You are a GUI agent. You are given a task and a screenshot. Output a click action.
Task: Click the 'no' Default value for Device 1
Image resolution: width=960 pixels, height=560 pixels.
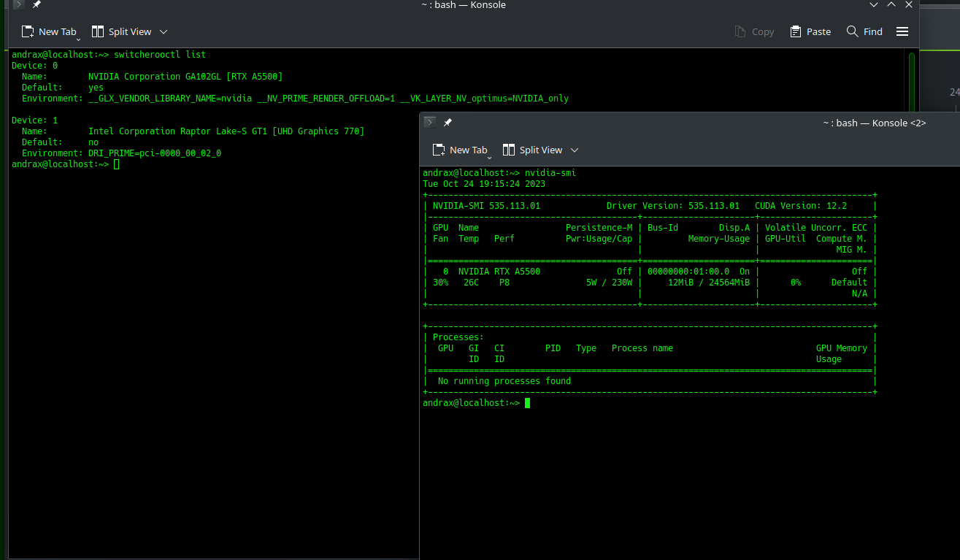click(93, 142)
